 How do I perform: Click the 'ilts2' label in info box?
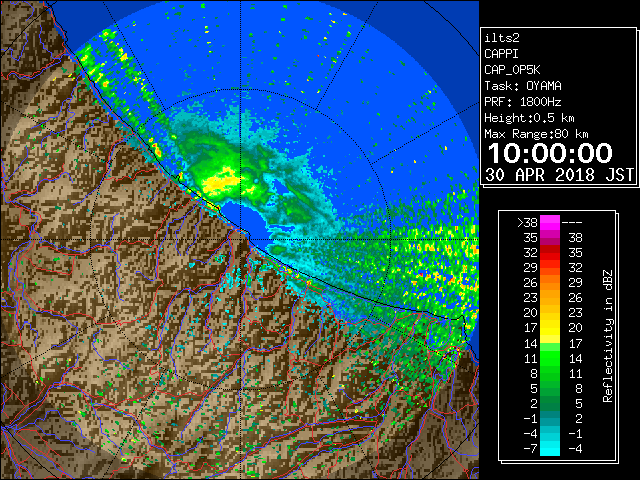point(502,38)
